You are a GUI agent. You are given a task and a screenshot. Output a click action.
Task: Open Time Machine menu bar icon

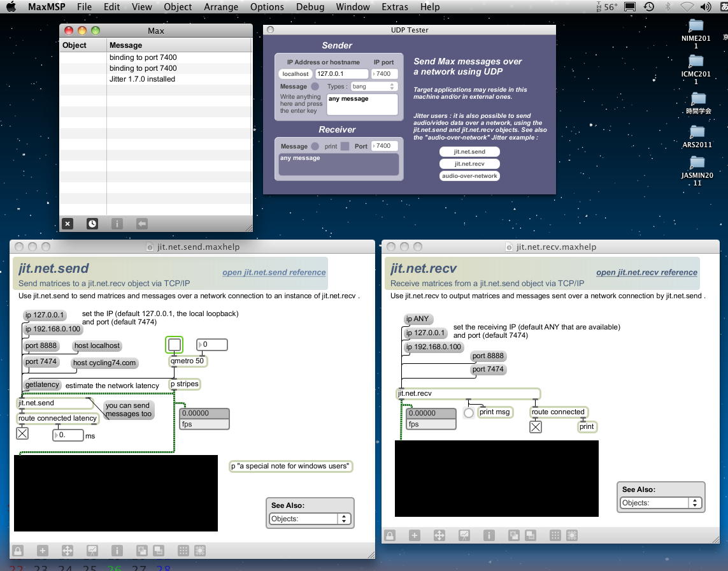pyautogui.click(x=649, y=6)
